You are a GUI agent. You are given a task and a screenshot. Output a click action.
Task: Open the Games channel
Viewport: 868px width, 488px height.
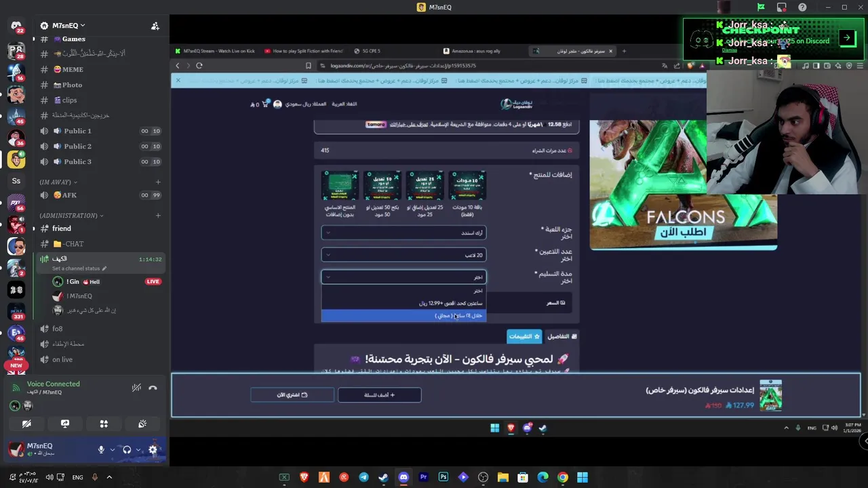coord(99,39)
